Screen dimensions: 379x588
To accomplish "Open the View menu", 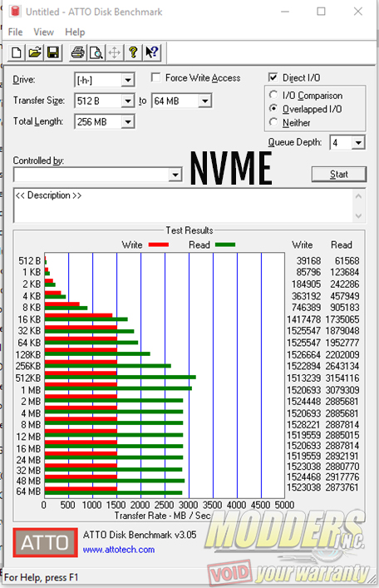I will (x=43, y=32).
